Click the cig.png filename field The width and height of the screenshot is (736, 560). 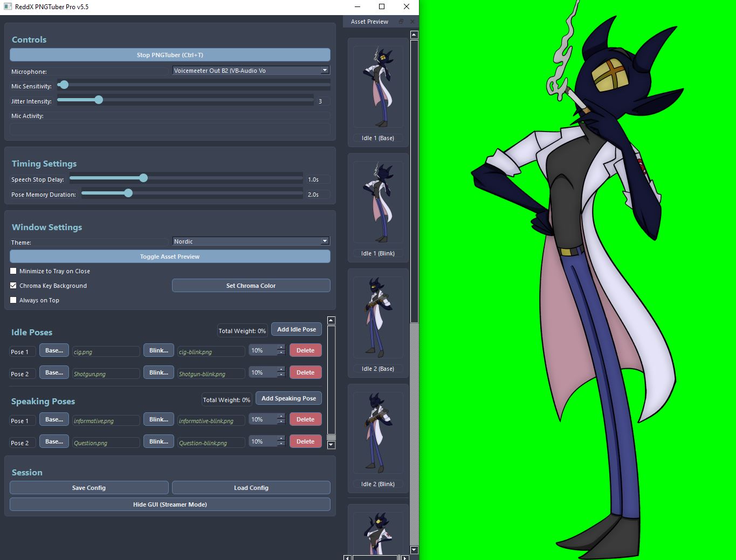(106, 352)
